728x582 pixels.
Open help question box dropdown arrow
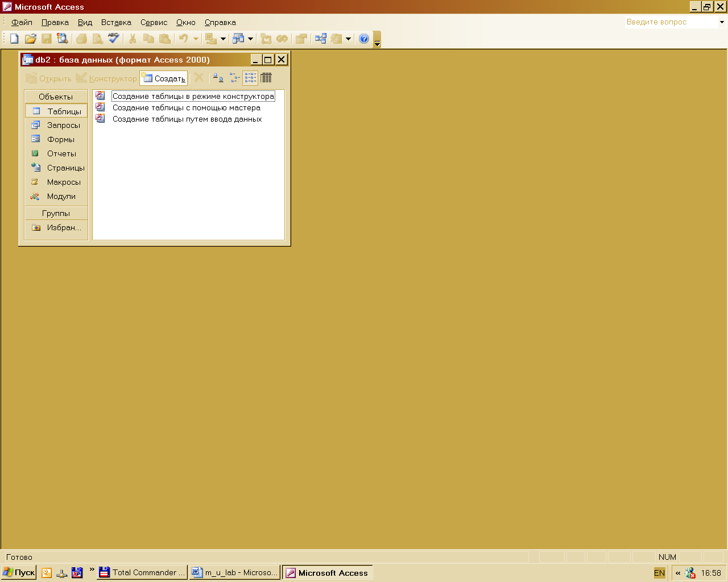click(722, 22)
